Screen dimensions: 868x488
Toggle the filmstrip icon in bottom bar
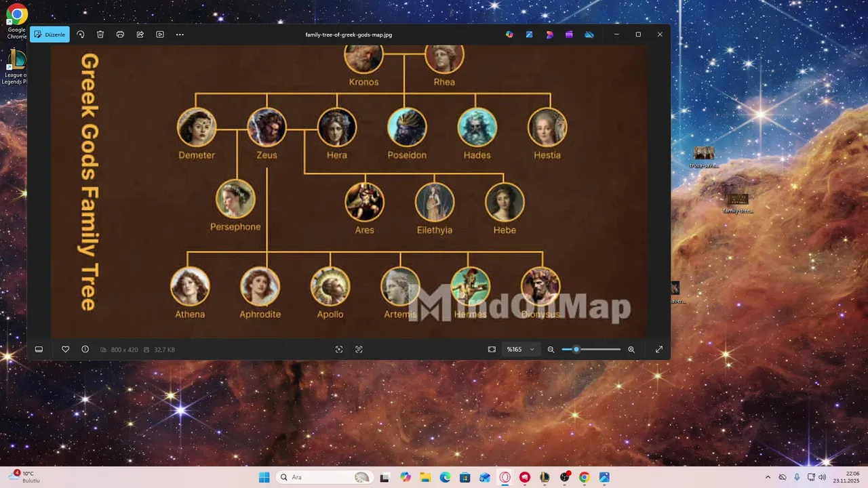(39, 349)
